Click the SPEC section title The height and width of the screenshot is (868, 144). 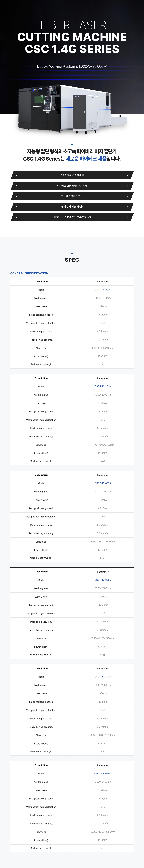[72, 260]
